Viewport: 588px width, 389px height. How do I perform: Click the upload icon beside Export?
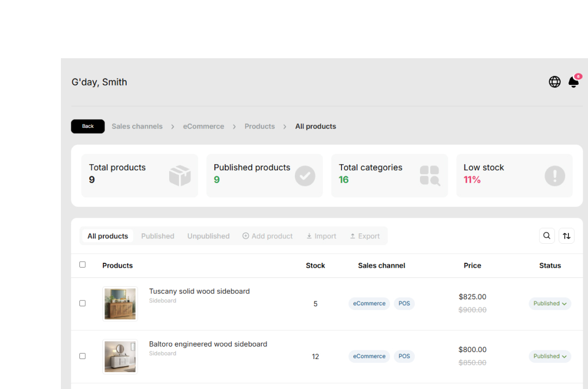352,236
